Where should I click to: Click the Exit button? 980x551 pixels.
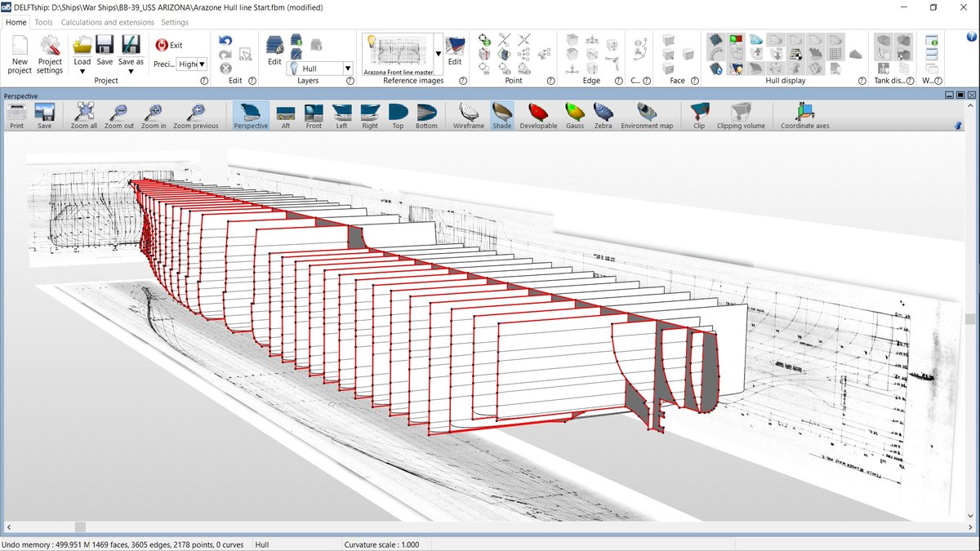169,46
